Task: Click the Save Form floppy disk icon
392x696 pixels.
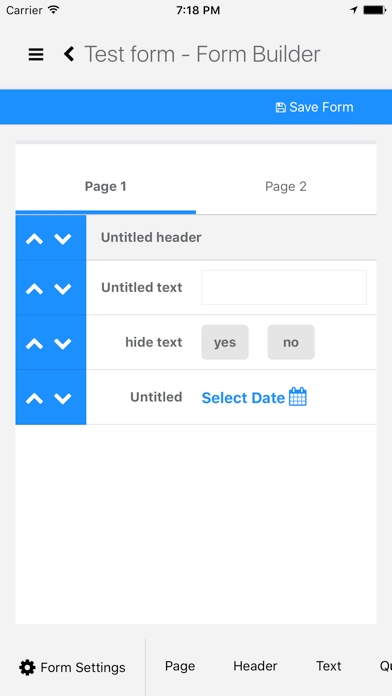Action: click(281, 107)
